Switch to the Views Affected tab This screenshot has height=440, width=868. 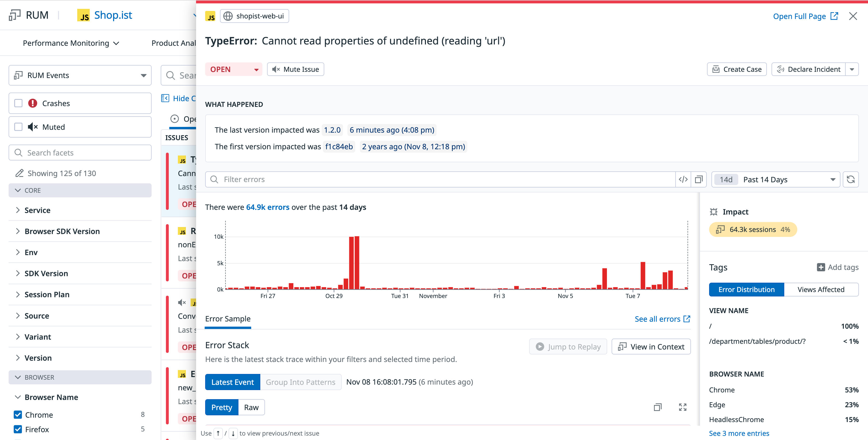[820, 289]
